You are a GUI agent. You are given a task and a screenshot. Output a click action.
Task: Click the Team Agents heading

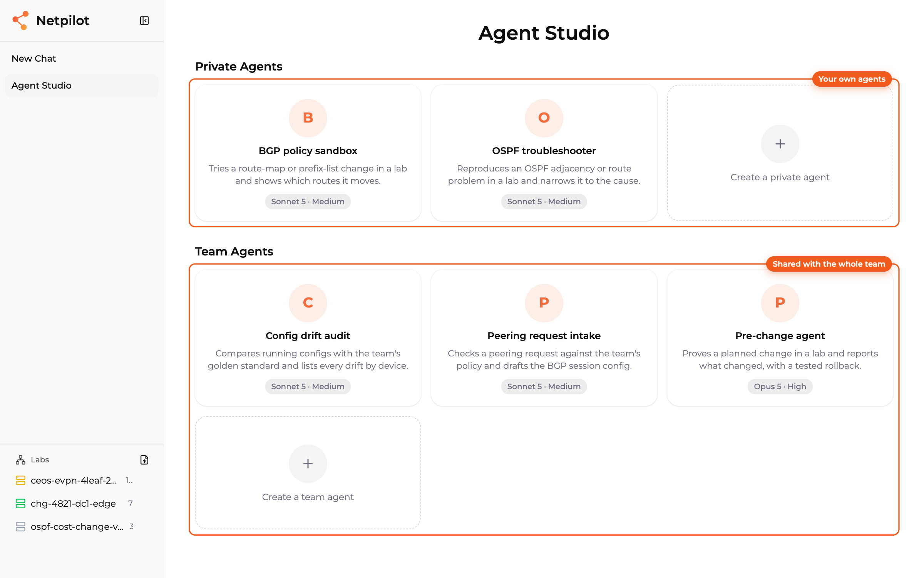pos(234,251)
